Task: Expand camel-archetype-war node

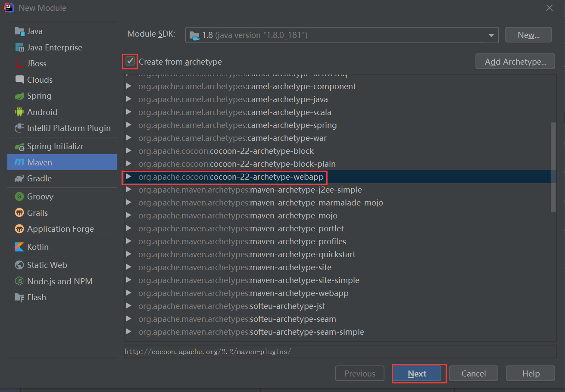Action: pos(128,138)
